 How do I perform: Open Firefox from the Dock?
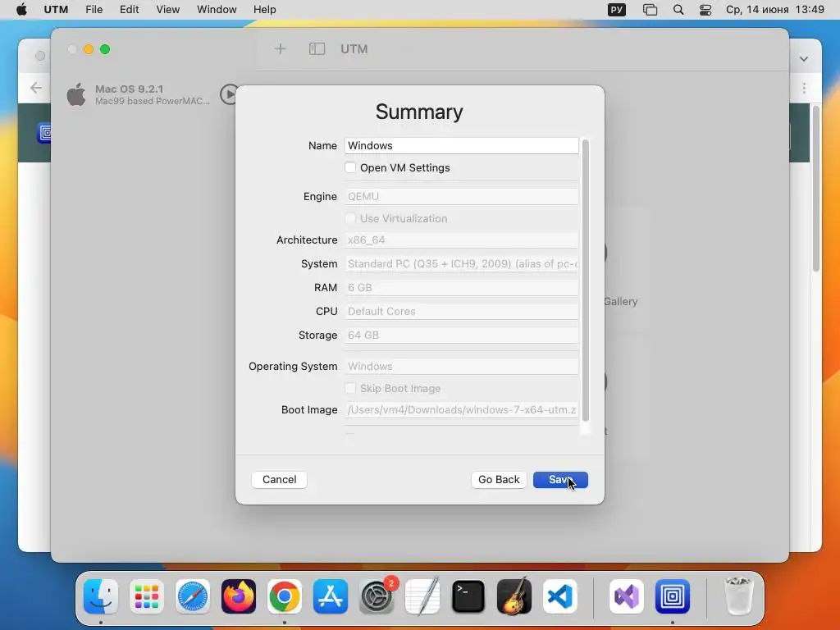point(239,596)
